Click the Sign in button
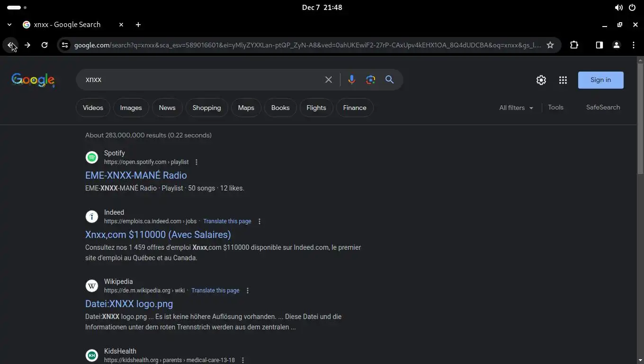This screenshot has height=364, width=644. (601, 80)
